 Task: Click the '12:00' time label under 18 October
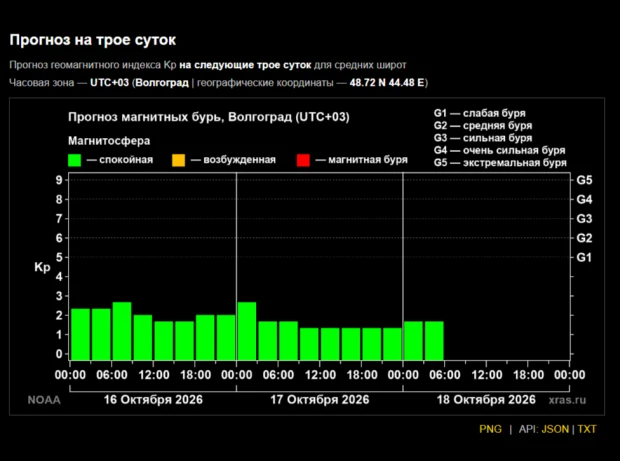click(x=486, y=375)
